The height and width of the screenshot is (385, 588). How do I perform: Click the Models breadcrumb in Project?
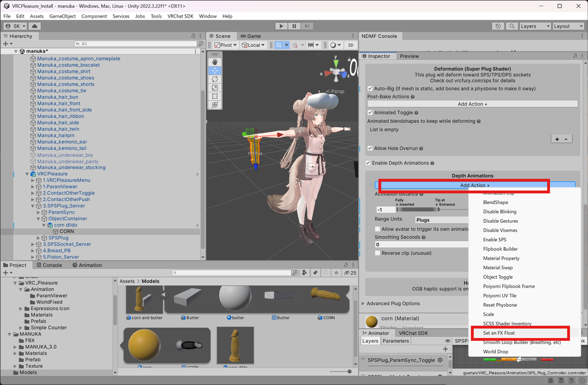pyautogui.click(x=150, y=281)
